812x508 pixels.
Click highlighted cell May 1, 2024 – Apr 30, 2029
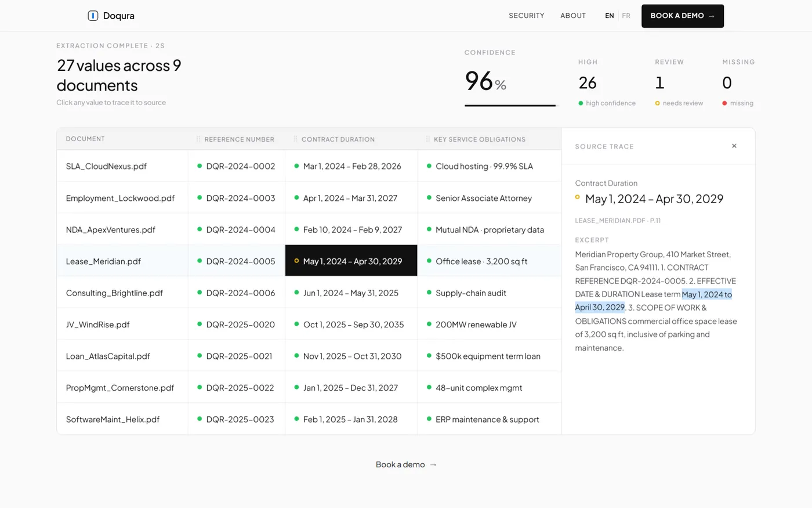point(351,261)
